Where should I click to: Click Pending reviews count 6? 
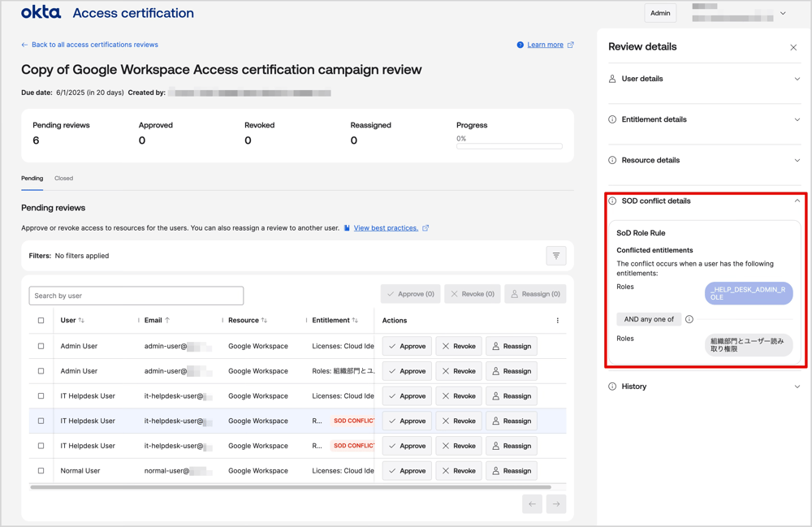coord(37,140)
